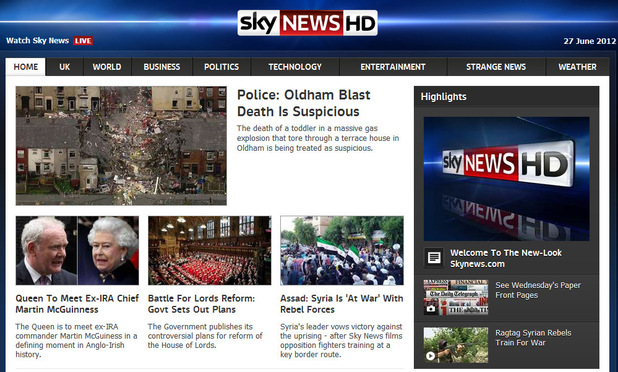The width and height of the screenshot is (618, 372).
Task: Open the ENTERTAINMENT tab
Action: pos(393,67)
